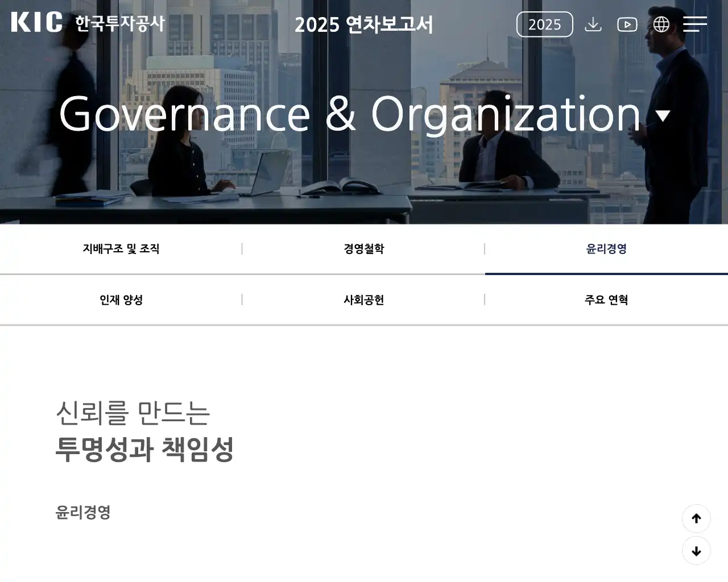This screenshot has height=582, width=728.
Task: Go to the 주요 연혁 tab
Action: point(607,300)
